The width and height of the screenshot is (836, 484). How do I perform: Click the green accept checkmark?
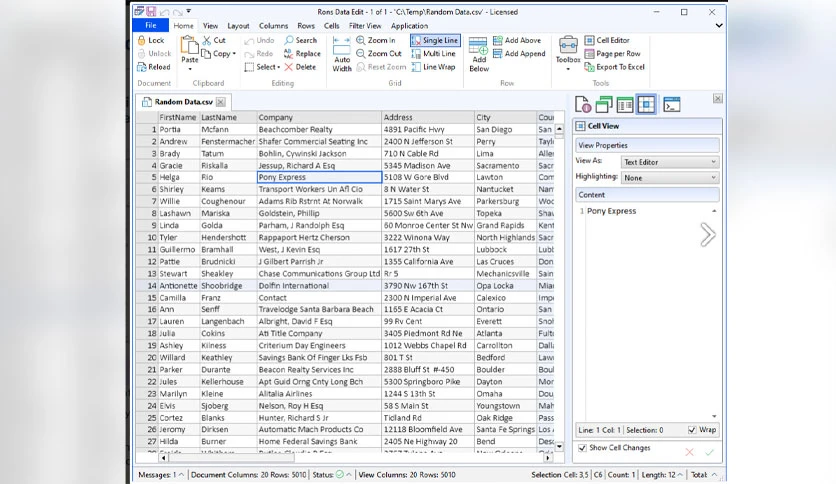709,452
